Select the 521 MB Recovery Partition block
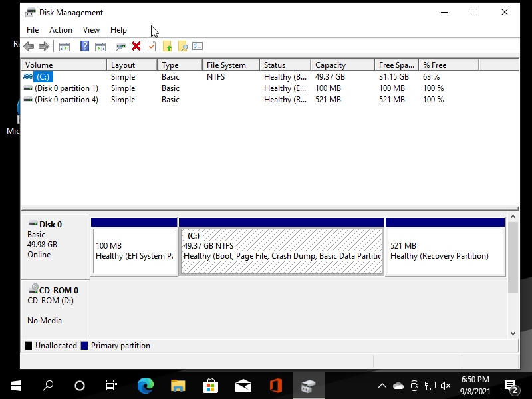 tap(446, 251)
